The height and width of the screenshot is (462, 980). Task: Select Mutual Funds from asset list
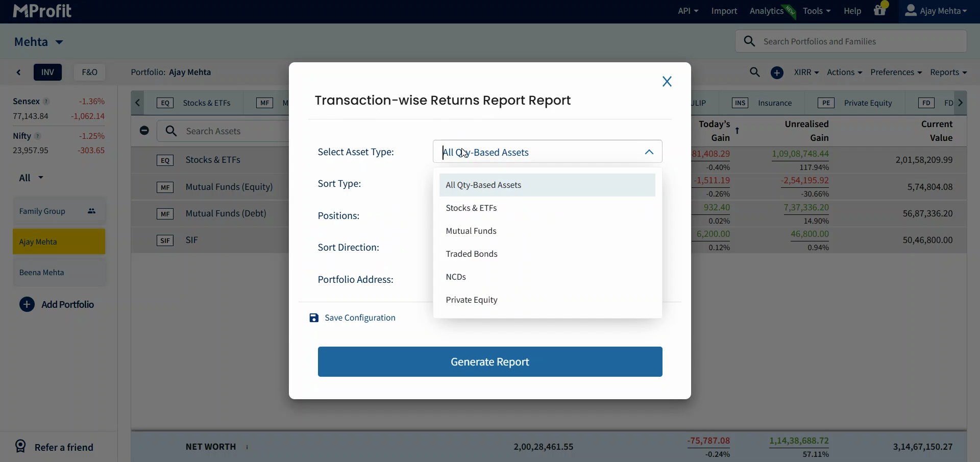[x=471, y=231]
